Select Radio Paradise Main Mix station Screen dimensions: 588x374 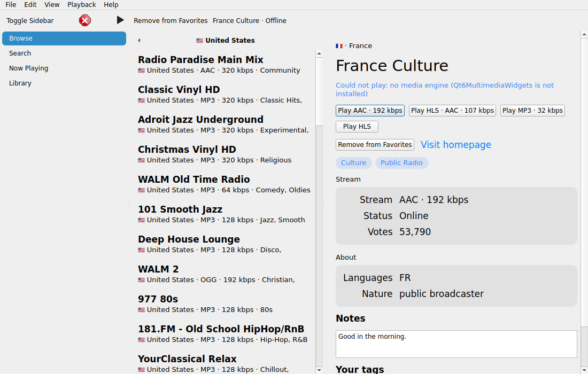point(225,65)
